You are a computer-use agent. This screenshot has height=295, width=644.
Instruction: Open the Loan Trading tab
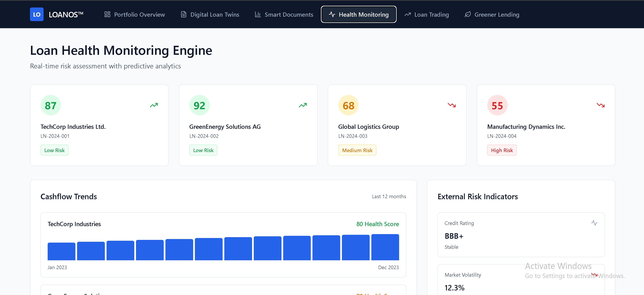tap(426, 14)
